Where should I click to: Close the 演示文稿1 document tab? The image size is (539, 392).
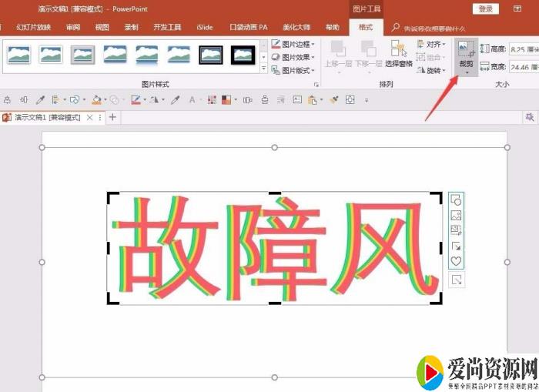click(89, 118)
